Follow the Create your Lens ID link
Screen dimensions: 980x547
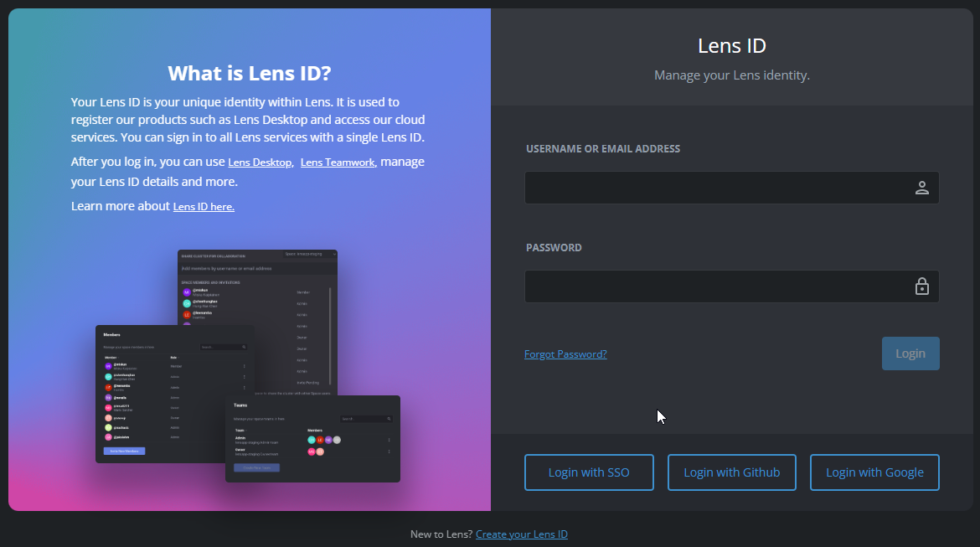click(x=522, y=534)
